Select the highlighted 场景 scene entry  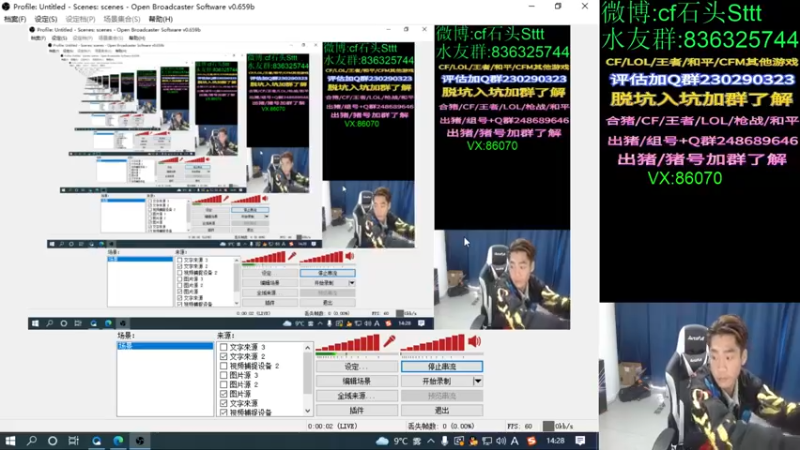[x=165, y=346]
